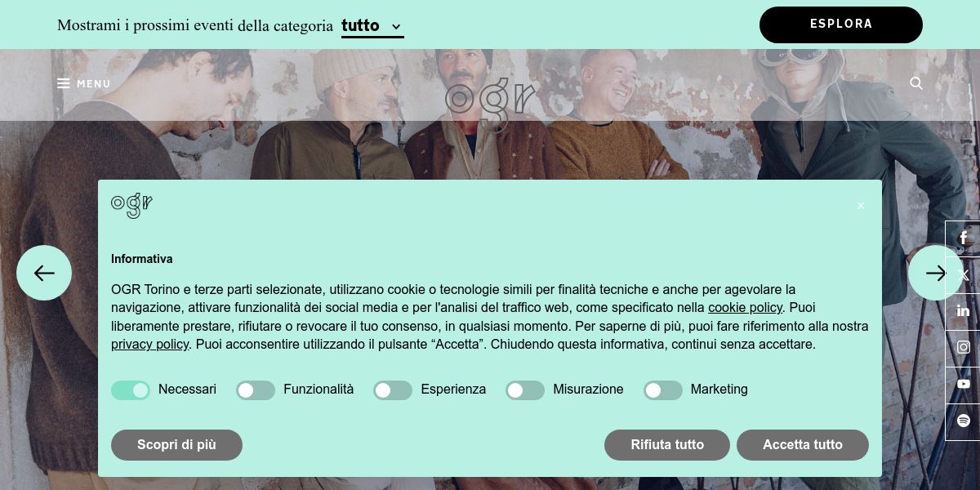The width and height of the screenshot is (980, 490).
Task: Click the ESPLORA button
Action: point(841,24)
